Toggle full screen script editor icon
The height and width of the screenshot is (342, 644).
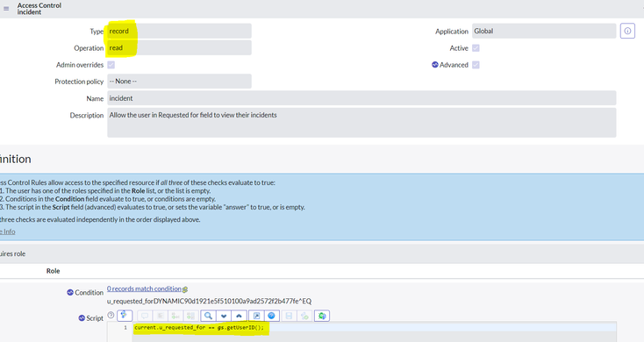tap(256, 316)
